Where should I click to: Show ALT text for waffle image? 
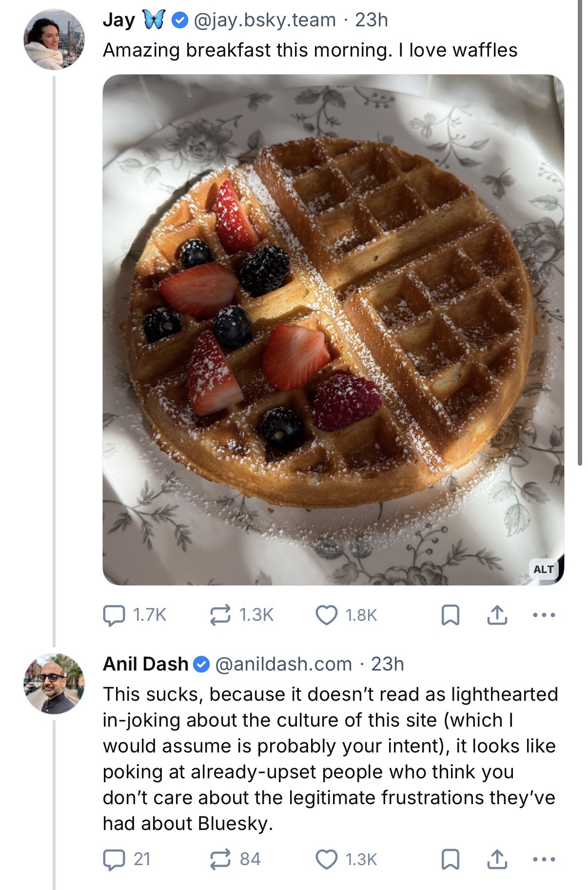tap(543, 569)
